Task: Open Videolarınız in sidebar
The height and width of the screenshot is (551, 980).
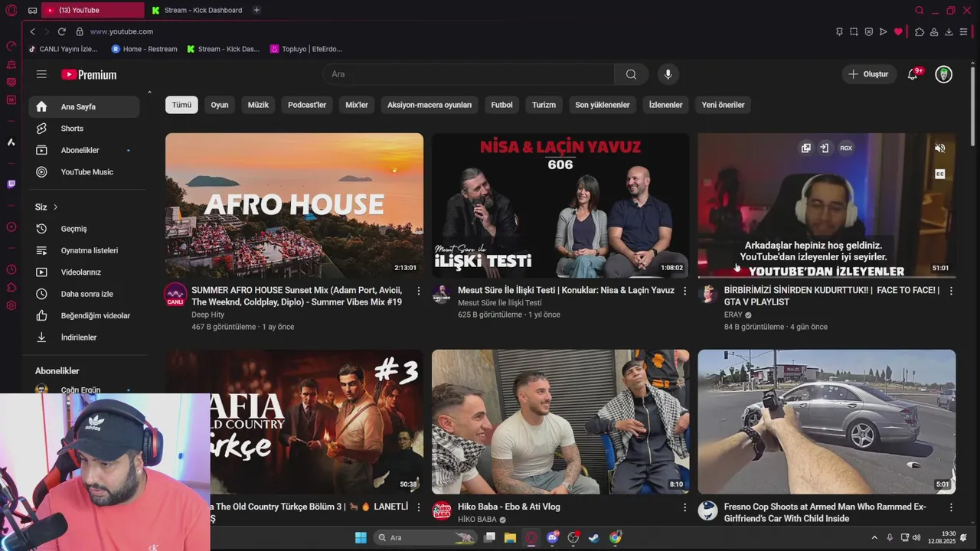Action: tap(84, 272)
